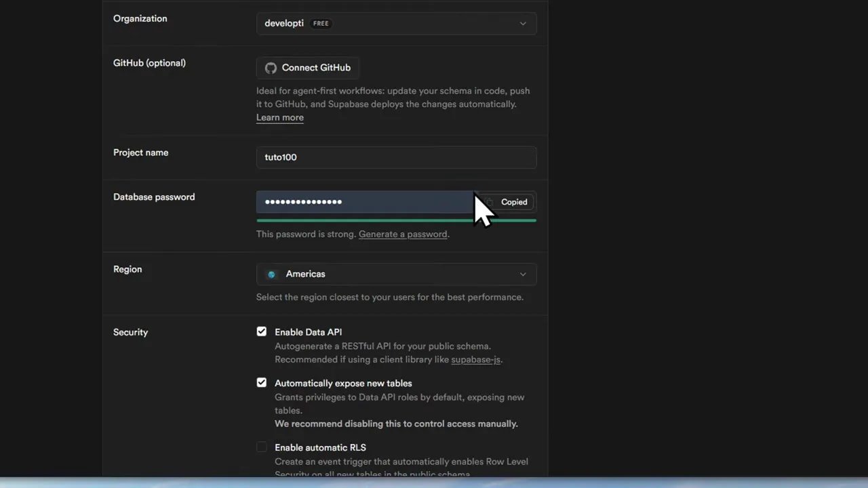Viewport: 868px width, 488px height.
Task: Click the Project name label
Action: [x=140, y=152]
